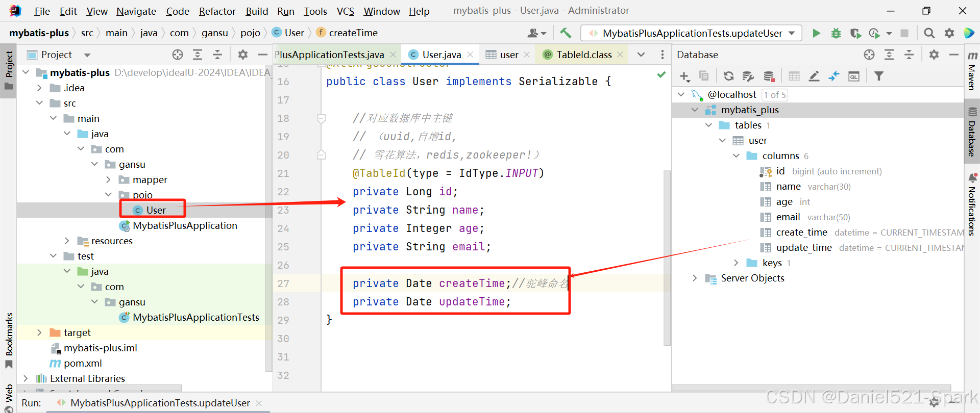
Task: Open the Notifications tool window
Action: point(972,205)
